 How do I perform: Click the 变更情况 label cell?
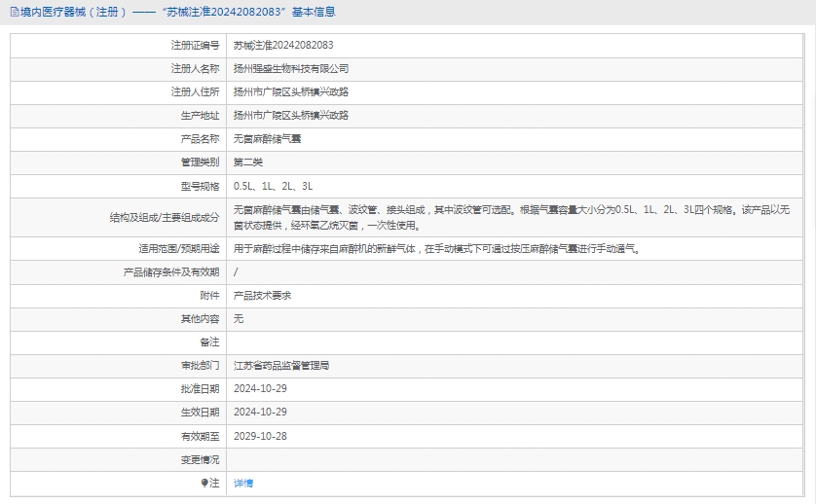[x=200, y=459]
